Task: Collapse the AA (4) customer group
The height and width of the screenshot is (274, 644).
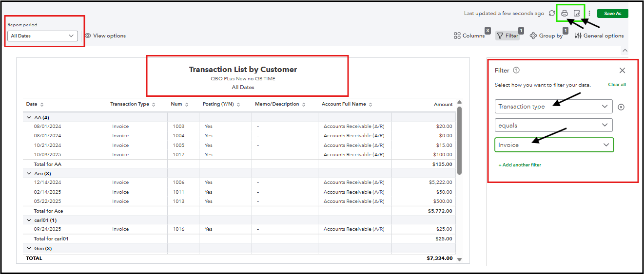Action: pos(29,117)
